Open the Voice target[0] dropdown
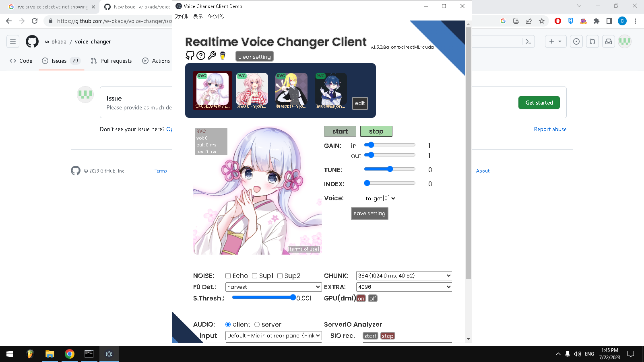 pos(380,198)
